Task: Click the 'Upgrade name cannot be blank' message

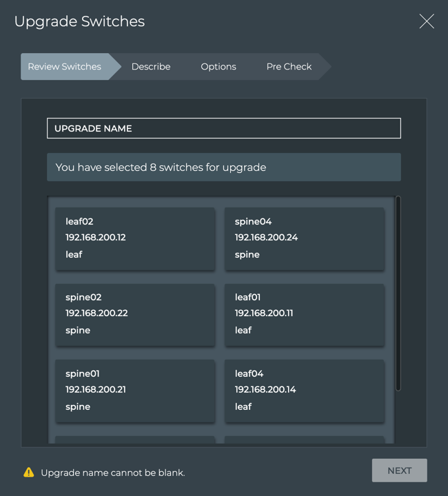Action: pos(113,473)
